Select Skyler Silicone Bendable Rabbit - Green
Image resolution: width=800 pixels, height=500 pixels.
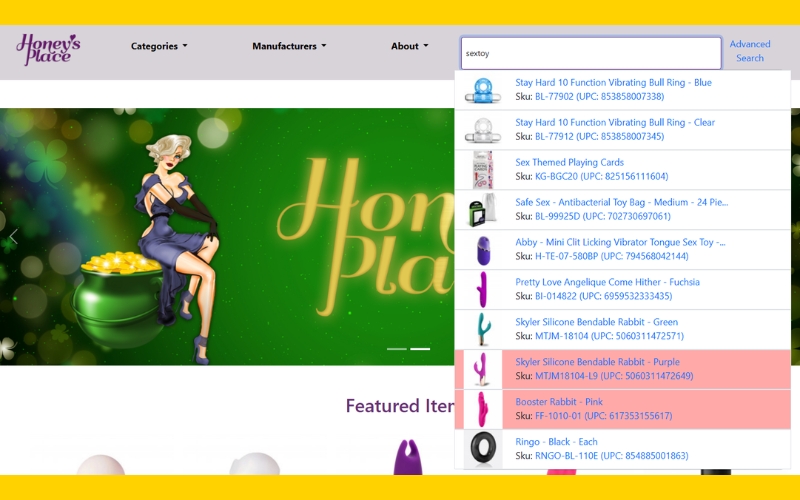coord(622,329)
